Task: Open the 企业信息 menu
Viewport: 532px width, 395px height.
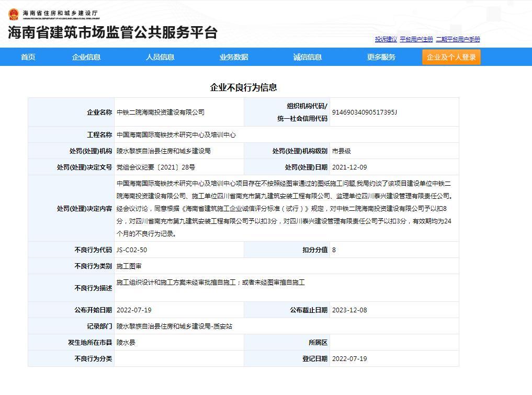Action: tap(86, 57)
